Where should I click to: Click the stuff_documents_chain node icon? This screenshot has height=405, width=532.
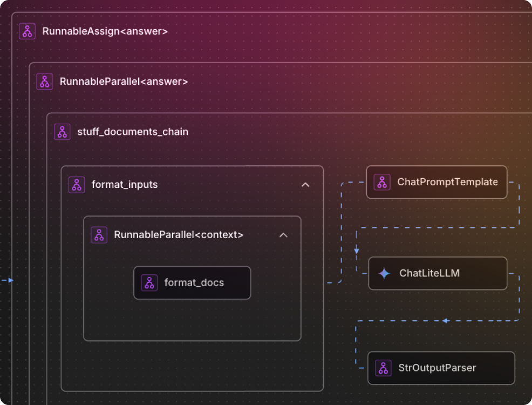[x=63, y=132]
